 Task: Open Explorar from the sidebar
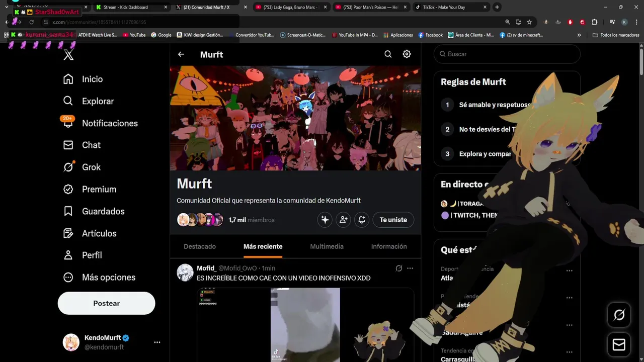[89, 101]
